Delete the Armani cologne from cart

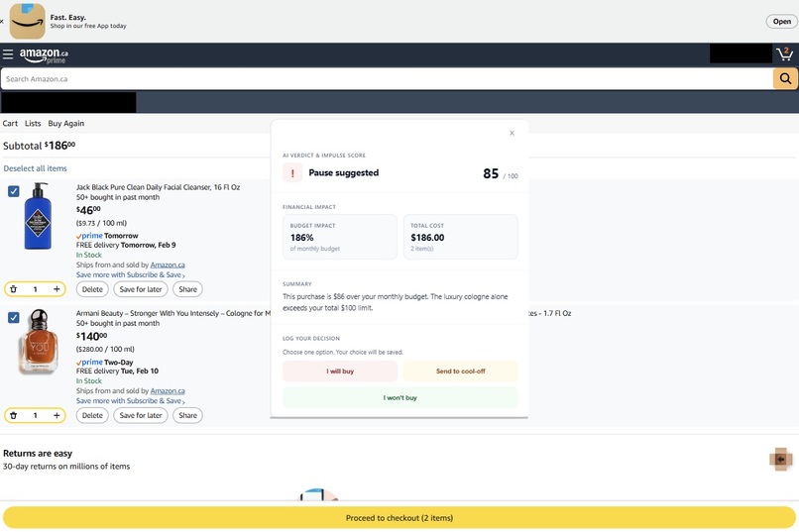tap(92, 415)
